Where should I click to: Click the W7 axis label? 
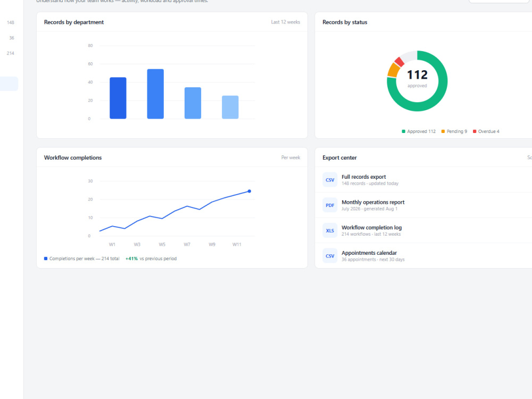click(187, 244)
